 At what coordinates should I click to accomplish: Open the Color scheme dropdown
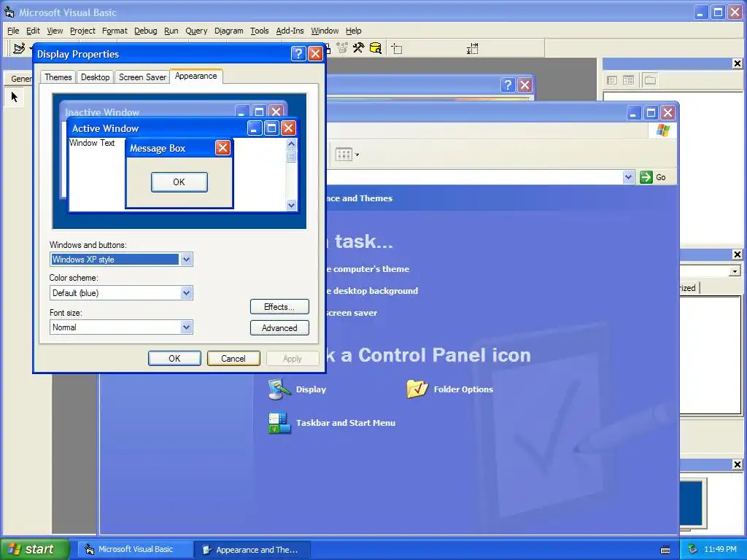[x=186, y=293]
